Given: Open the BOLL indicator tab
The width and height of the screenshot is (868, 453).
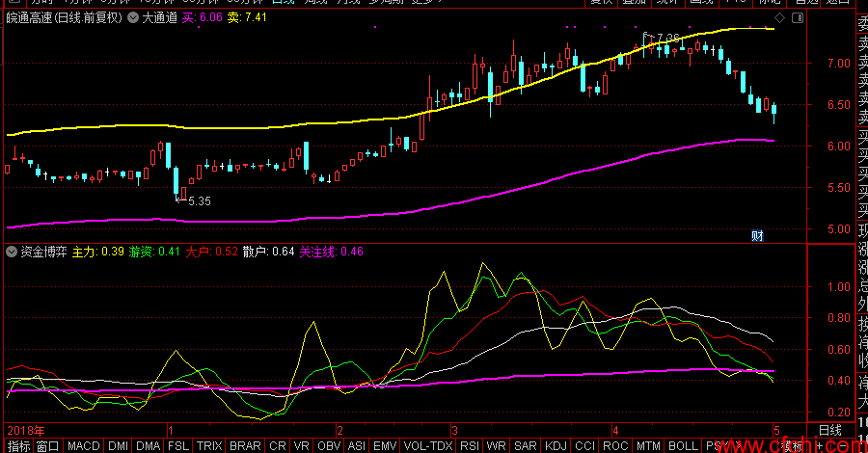Looking at the screenshot, I should coord(683,446).
